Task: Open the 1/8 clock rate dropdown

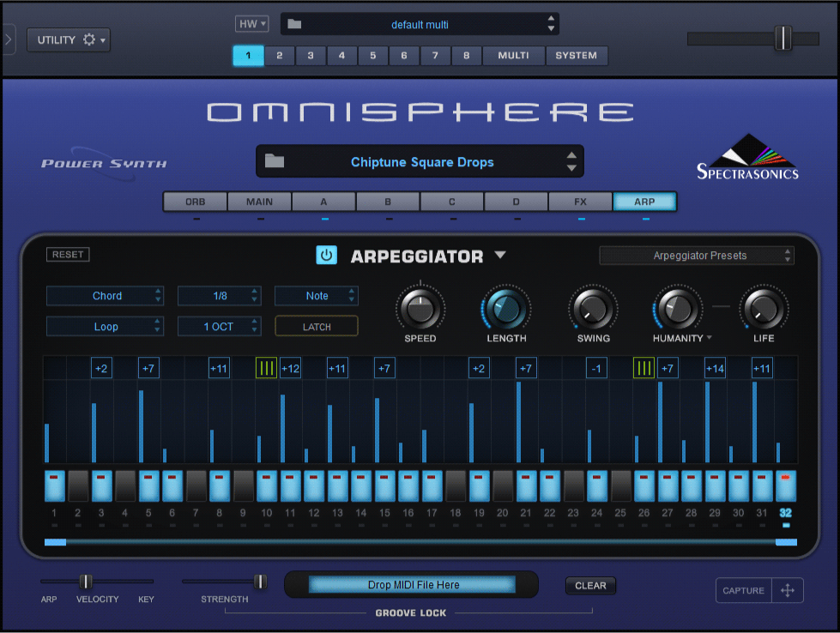Action: point(219,296)
